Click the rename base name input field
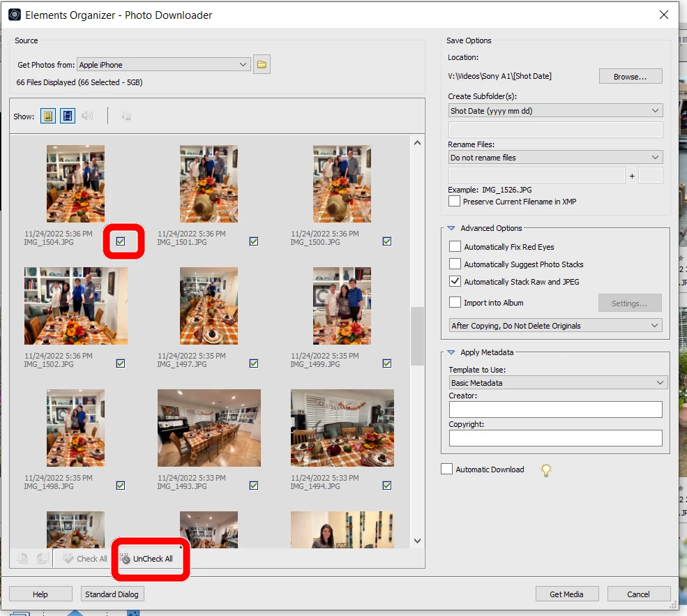 pyautogui.click(x=536, y=175)
